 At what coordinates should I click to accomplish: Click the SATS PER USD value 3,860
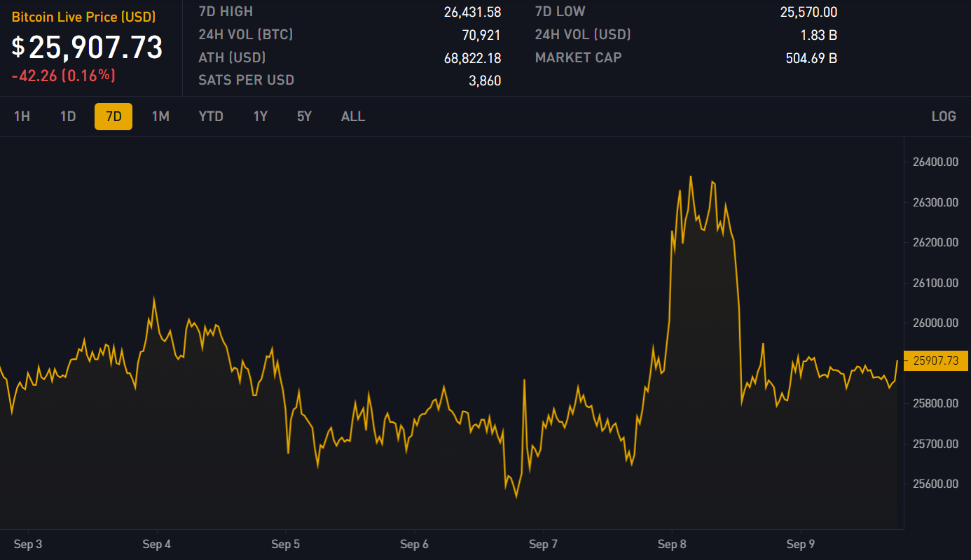click(485, 80)
